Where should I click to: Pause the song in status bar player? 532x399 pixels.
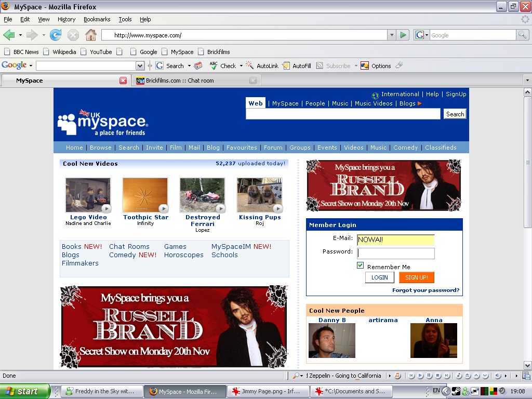coord(429,376)
